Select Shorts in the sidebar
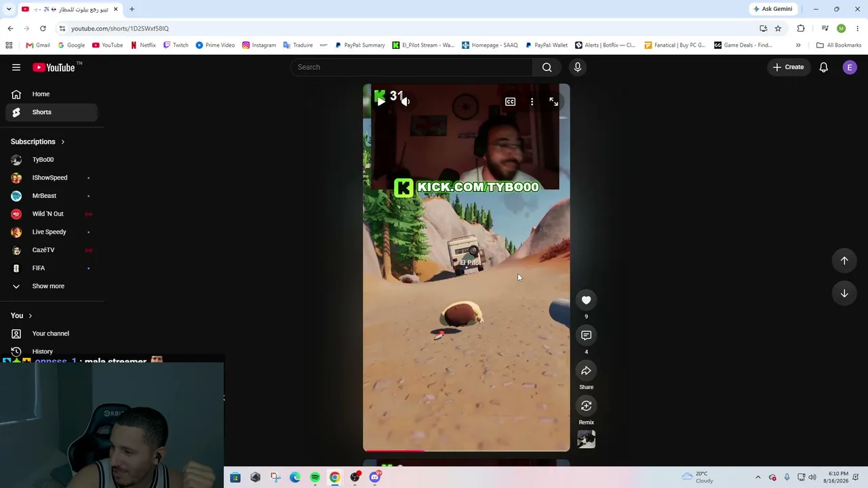 52,112
